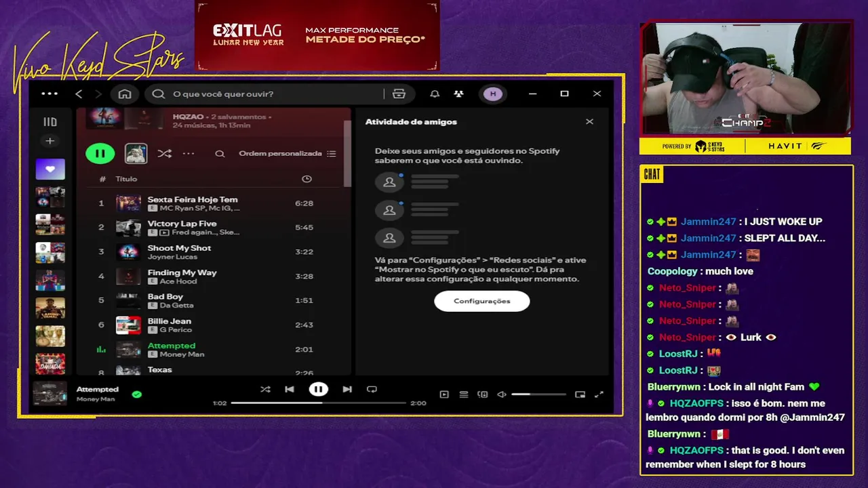Open the notifications bell
Image resolution: width=868 pixels, height=488 pixels.
(x=435, y=94)
